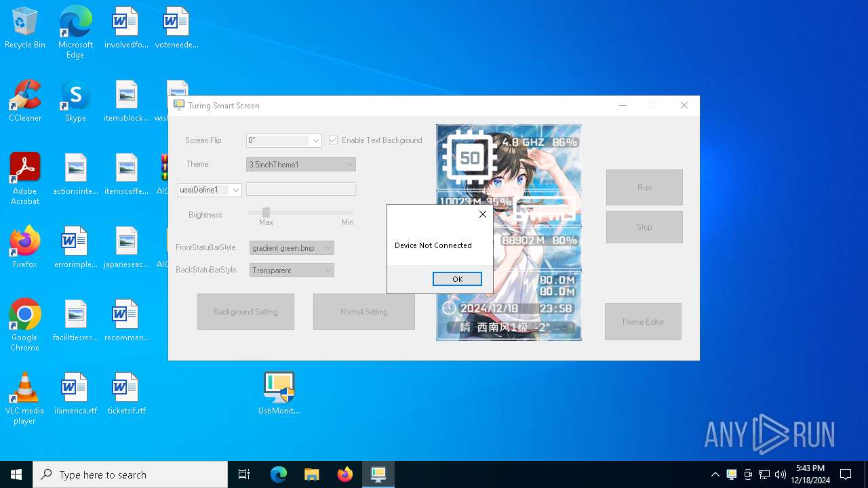Click the Stop button

(644, 227)
